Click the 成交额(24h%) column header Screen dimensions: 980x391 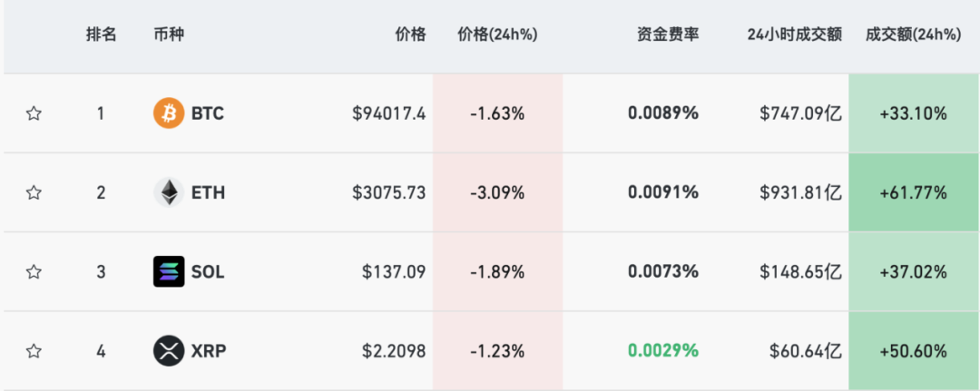pos(913,34)
